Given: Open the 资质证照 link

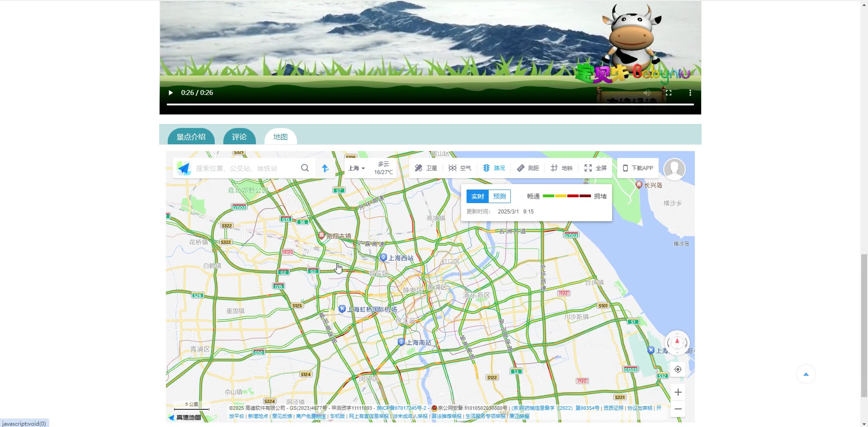Looking at the screenshot, I should (x=613, y=408).
